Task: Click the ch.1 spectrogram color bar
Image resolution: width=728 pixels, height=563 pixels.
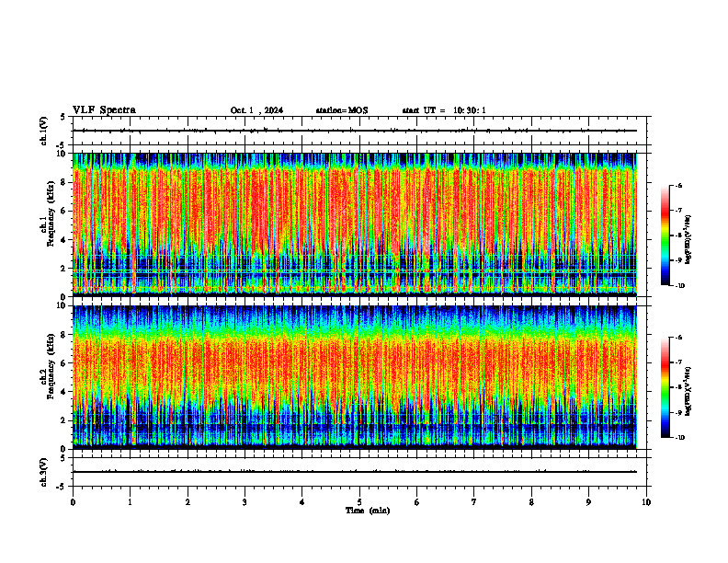Action: pos(665,236)
